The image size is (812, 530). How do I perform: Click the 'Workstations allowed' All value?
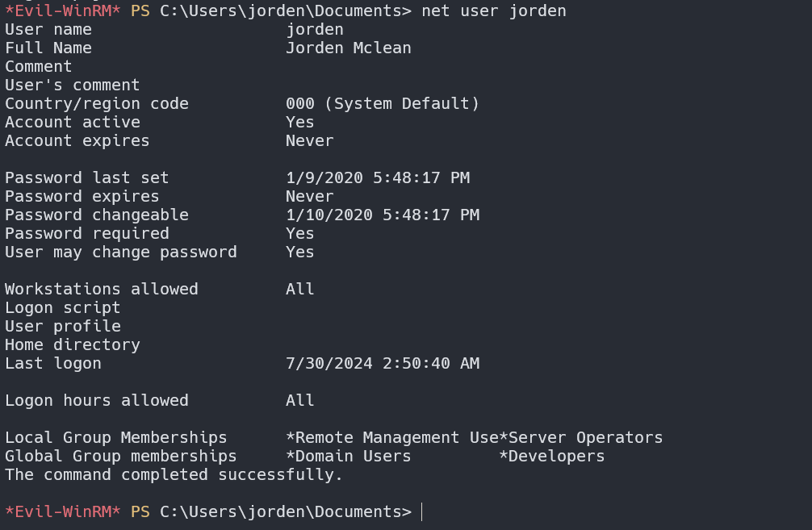point(299,289)
